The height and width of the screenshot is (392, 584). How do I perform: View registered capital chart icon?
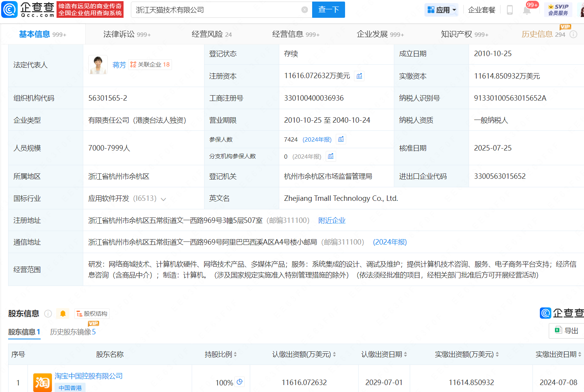tap(359, 76)
